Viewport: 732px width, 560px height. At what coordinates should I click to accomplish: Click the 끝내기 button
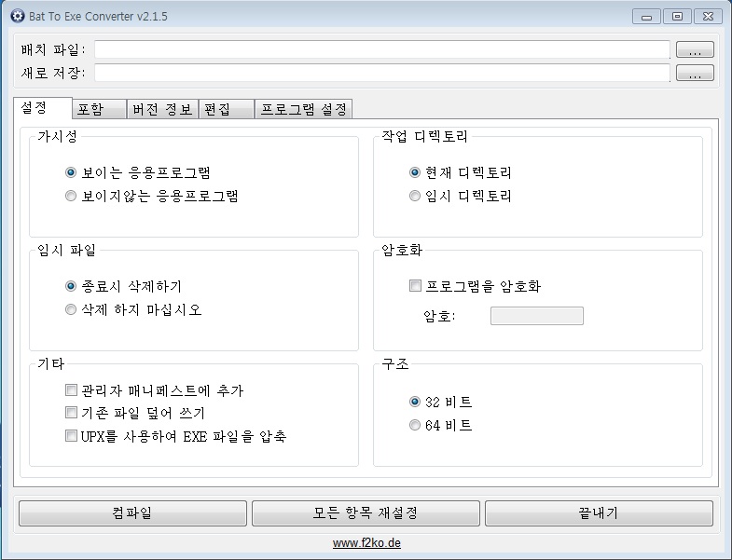click(599, 513)
